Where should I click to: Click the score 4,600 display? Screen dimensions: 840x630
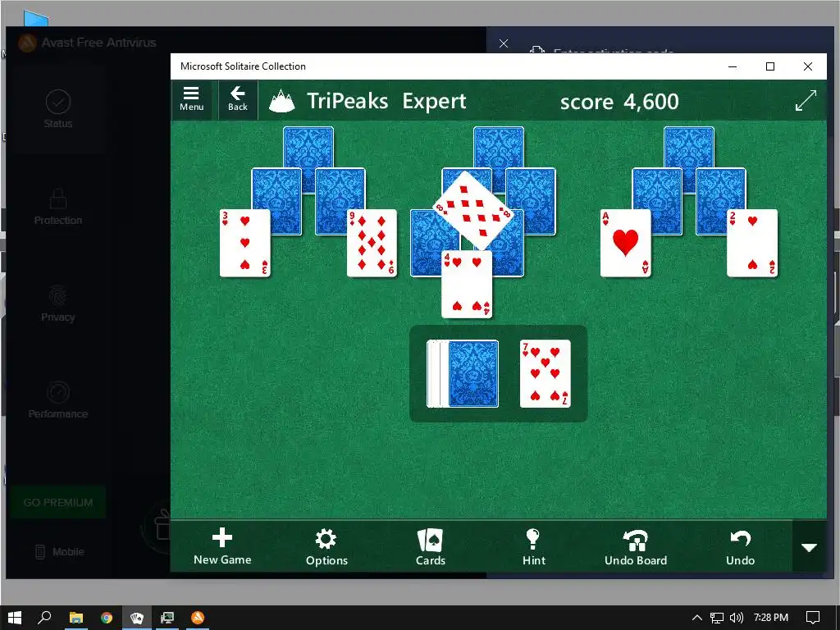tap(619, 101)
